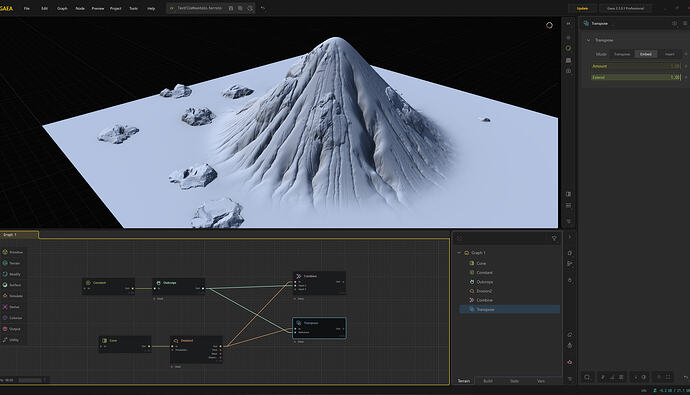Open the Primitive node category

13,252
